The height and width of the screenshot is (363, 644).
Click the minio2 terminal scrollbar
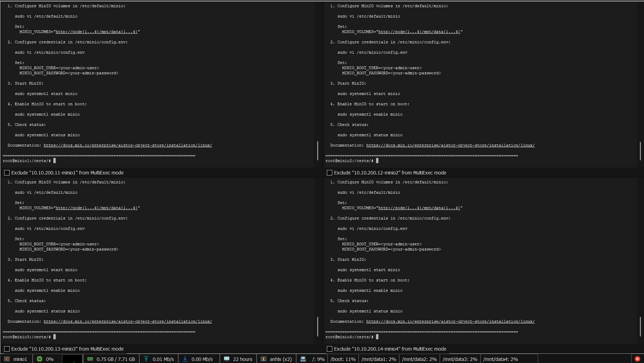[x=640, y=150]
